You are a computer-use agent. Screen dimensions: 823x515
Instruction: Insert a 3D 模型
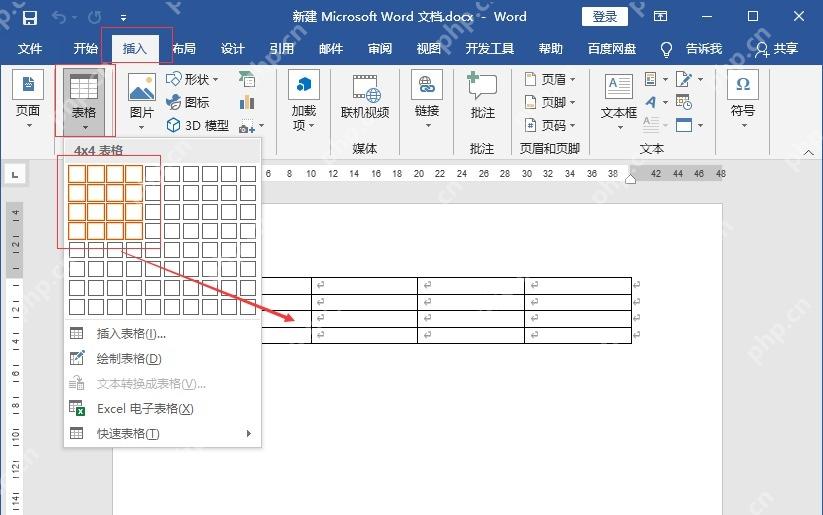coord(197,125)
